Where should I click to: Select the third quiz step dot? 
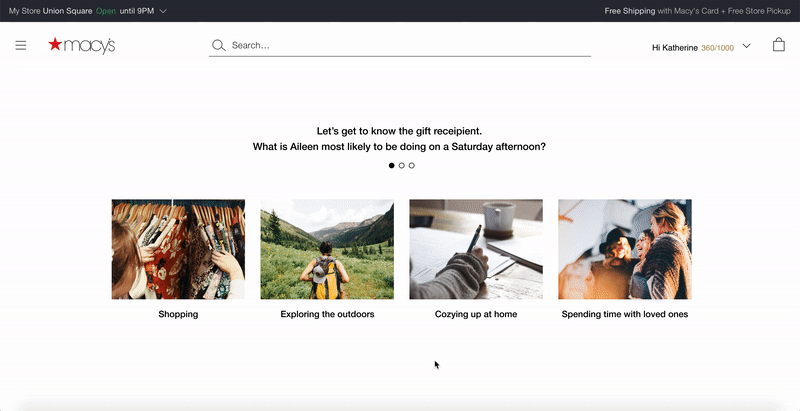coord(412,165)
